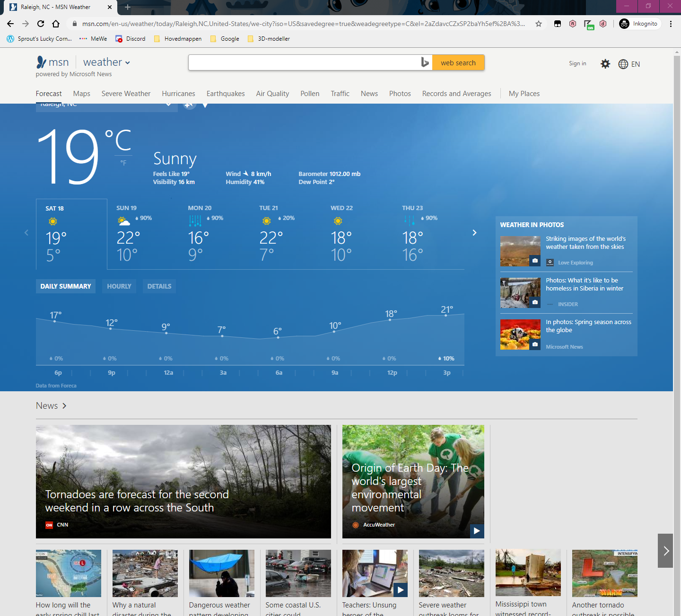Screen dimensions: 681x616
Task: Click the MSN butterfly logo
Action: [x=42, y=62]
